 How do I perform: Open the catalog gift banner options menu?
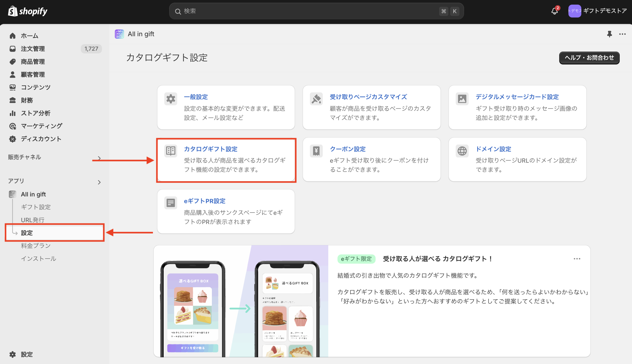tap(577, 259)
